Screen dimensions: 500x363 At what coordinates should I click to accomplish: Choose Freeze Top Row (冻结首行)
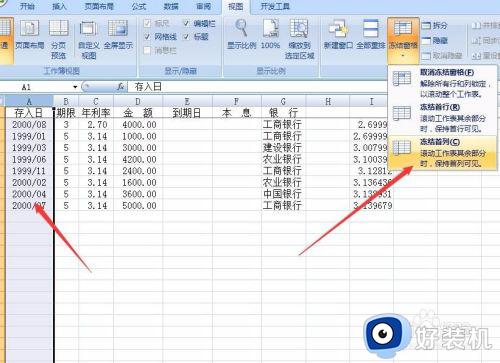(442, 118)
